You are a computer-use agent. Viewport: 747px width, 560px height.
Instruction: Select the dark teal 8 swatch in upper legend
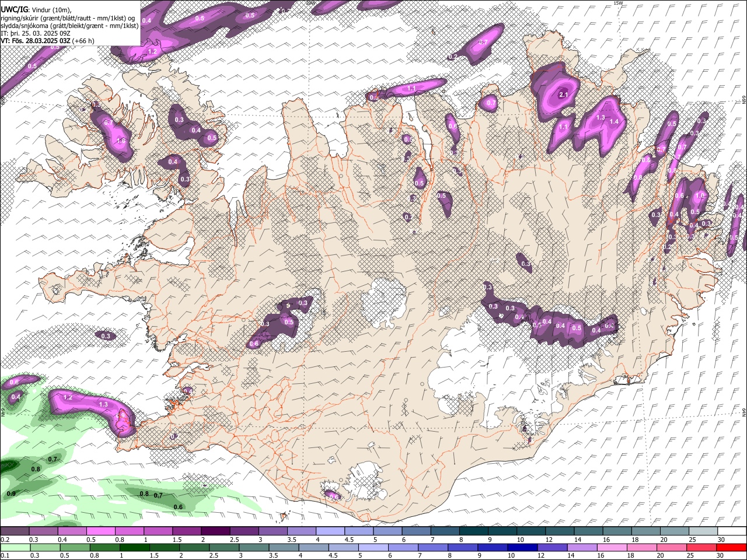pos(473,531)
